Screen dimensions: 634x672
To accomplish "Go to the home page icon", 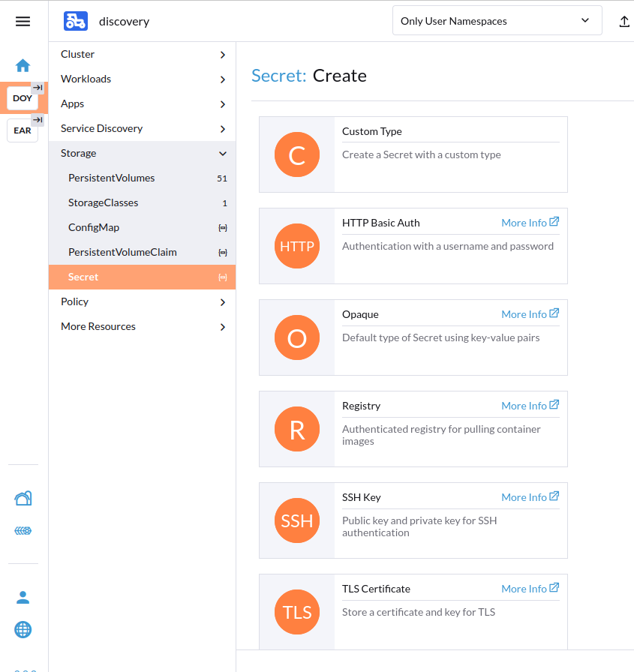I will point(23,65).
